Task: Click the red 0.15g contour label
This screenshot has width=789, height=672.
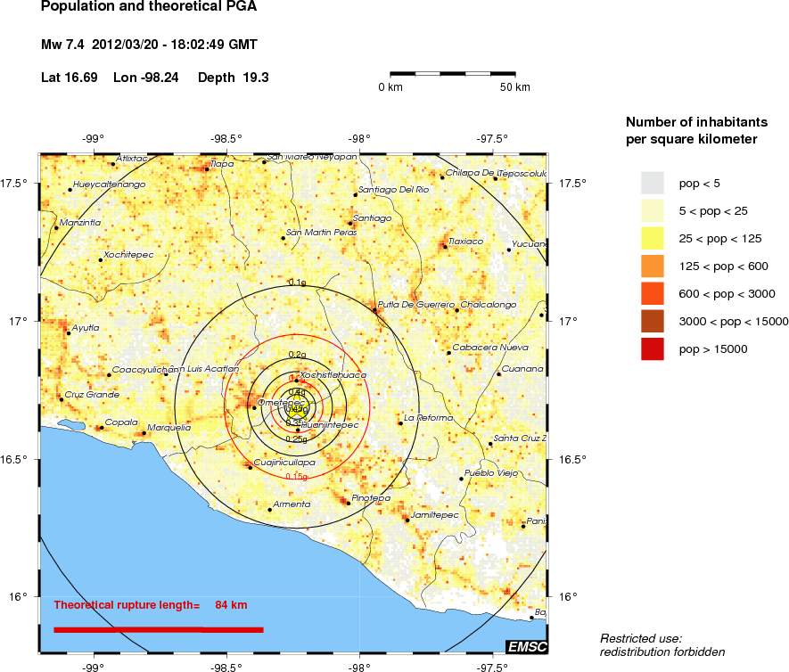Action: (296, 476)
